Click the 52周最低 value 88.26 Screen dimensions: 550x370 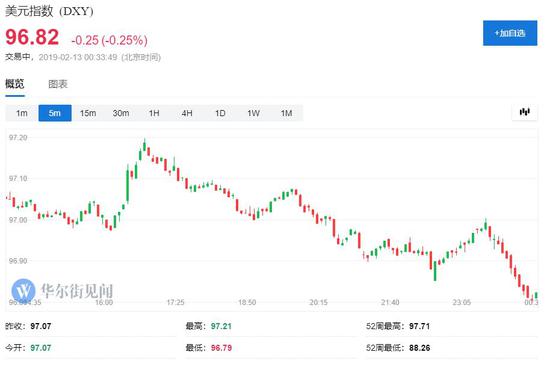pos(420,348)
